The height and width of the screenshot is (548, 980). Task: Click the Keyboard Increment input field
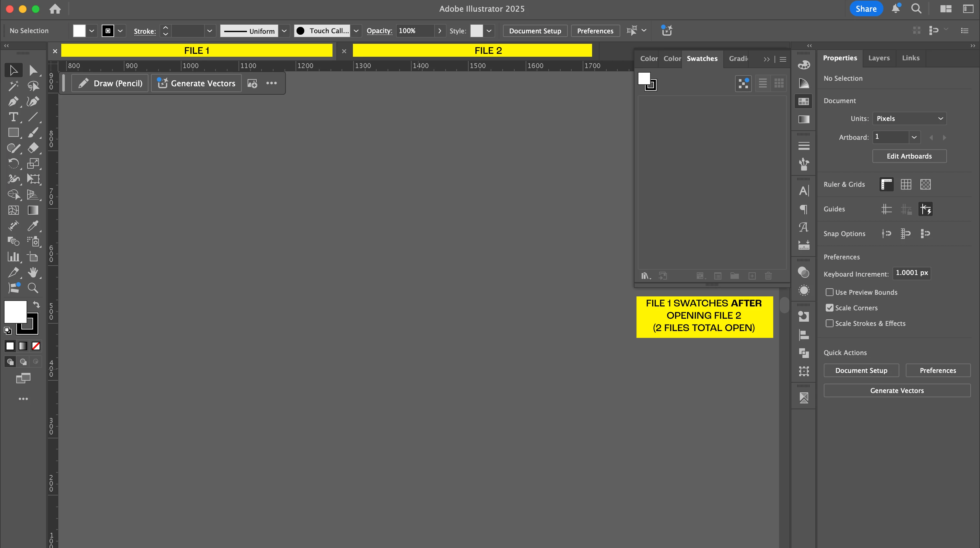point(911,273)
